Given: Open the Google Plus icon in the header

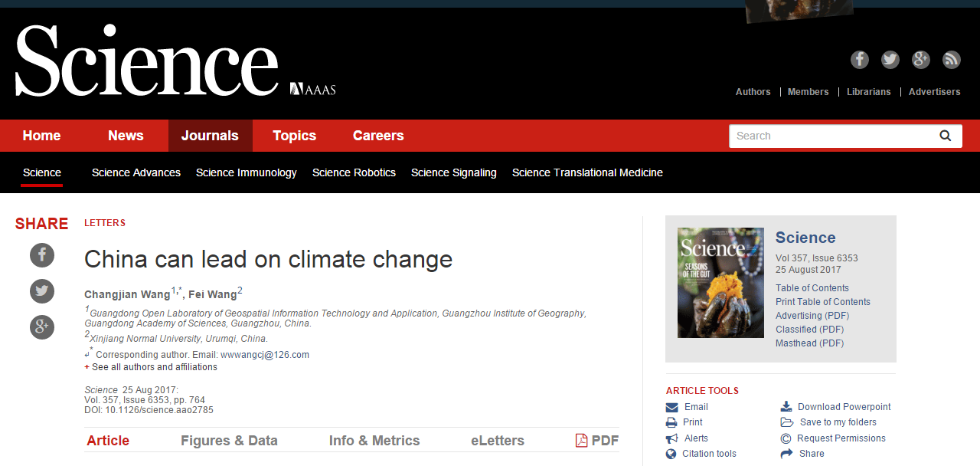Looking at the screenshot, I should (x=921, y=60).
